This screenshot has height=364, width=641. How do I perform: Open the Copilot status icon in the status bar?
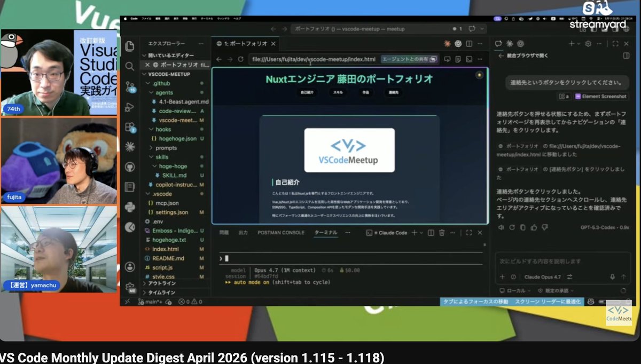click(591, 302)
